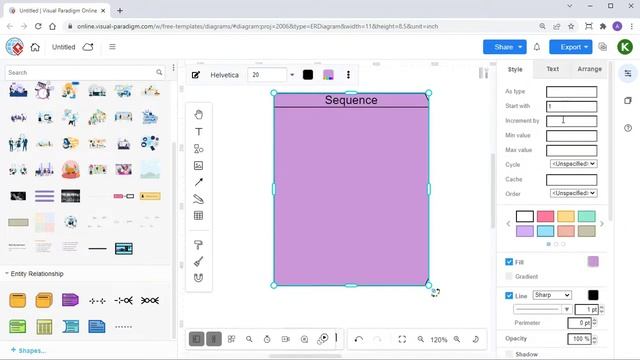Show previous color palette page
This screenshot has height=360, width=640.
[x=508, y=224]
